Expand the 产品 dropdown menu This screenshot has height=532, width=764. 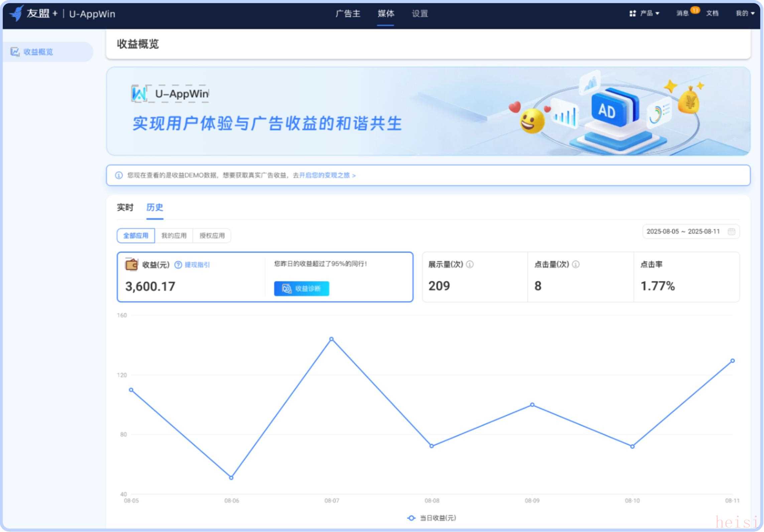[649, 13]
